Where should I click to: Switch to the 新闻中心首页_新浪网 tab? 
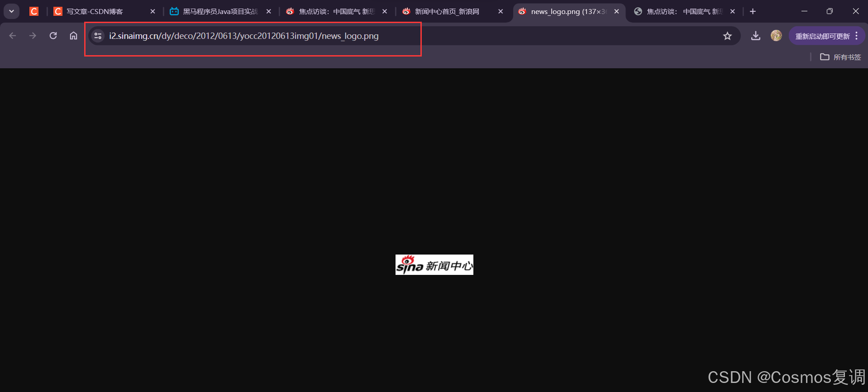click(x=447, y=11)
